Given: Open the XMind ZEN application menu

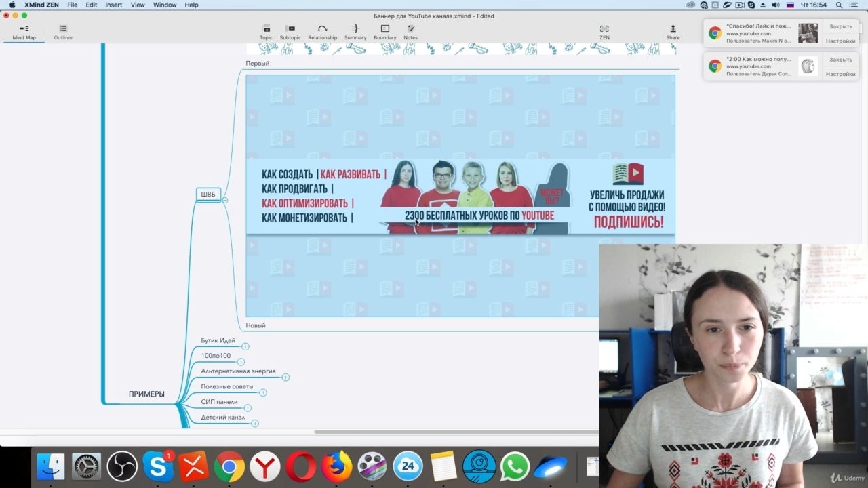Looking at the screenshot, I should click(x=41, y=5).
